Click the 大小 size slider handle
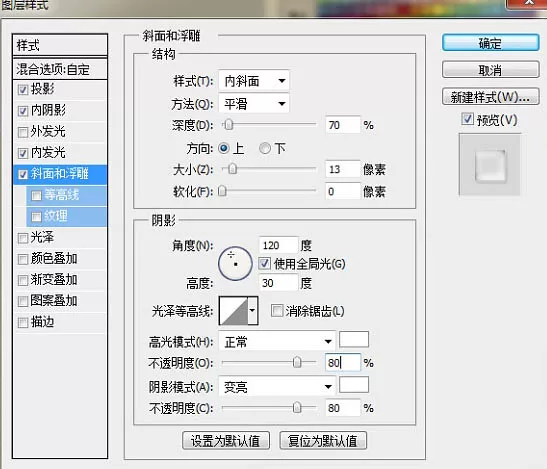This screenshot has height=469, width=547. [233, 169]
